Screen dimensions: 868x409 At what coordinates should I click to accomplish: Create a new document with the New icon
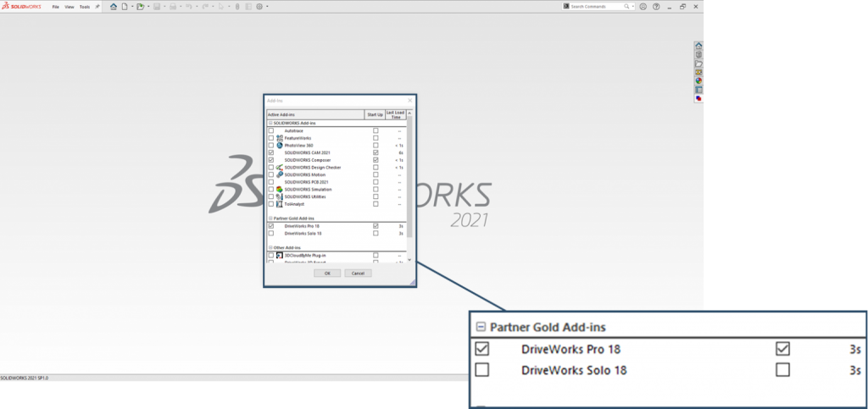[125, 7]
